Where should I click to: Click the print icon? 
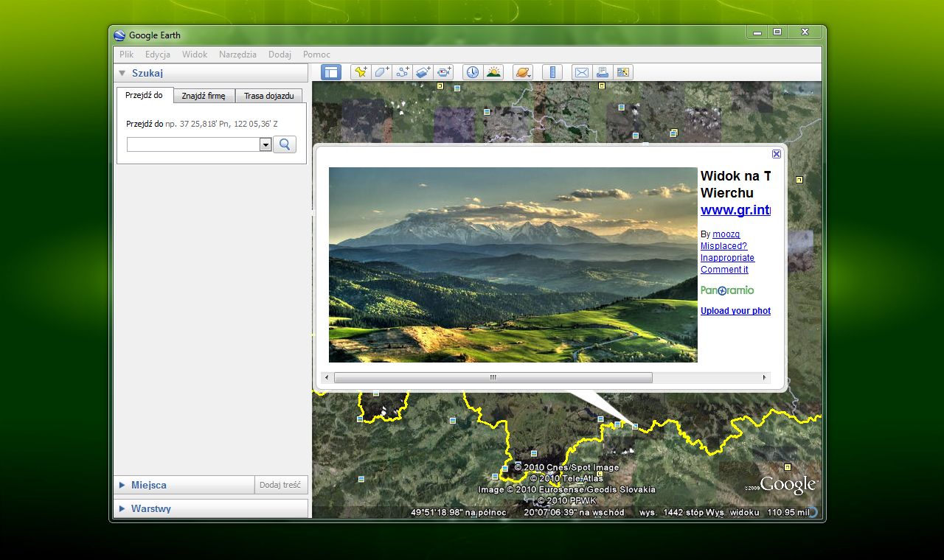[x=603, y=72]
